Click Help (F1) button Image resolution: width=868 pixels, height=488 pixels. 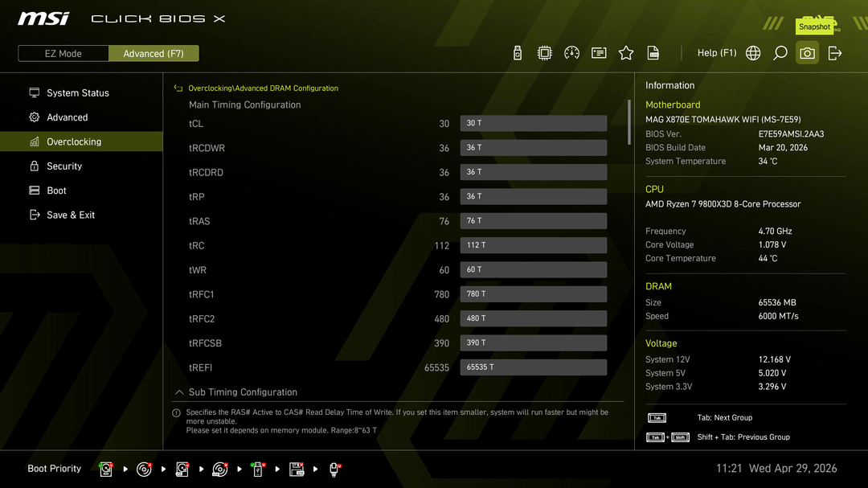tap(716, 53)
